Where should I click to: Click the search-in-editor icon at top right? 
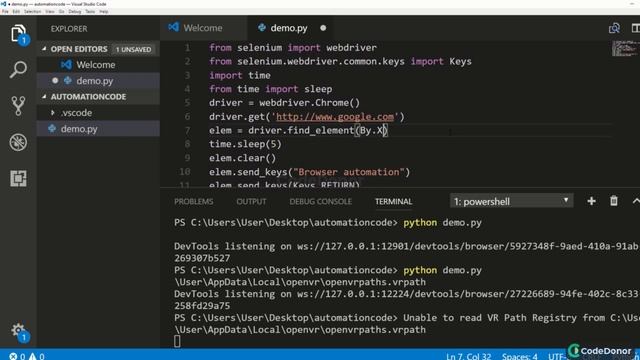(x=614, y=28)
